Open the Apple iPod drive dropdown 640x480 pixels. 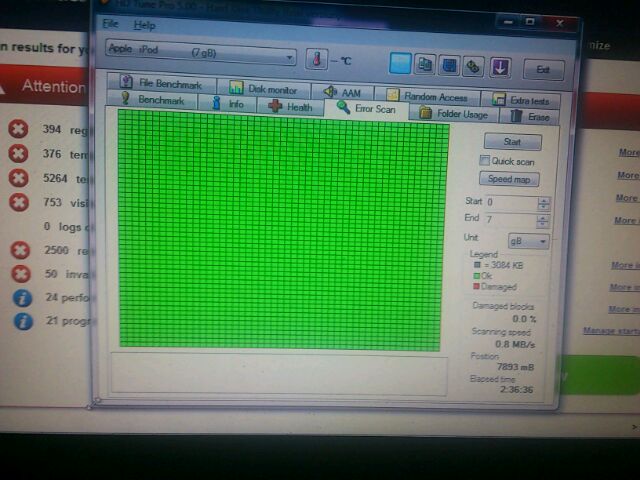pos(201,57)
